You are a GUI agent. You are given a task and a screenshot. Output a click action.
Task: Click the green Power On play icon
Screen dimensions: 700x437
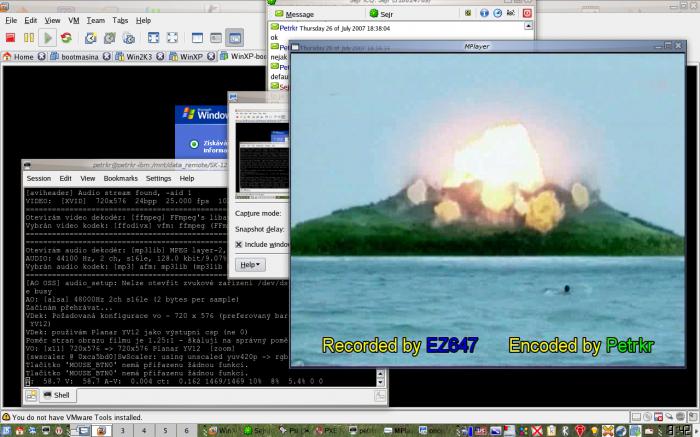click(x=47, y=38)
